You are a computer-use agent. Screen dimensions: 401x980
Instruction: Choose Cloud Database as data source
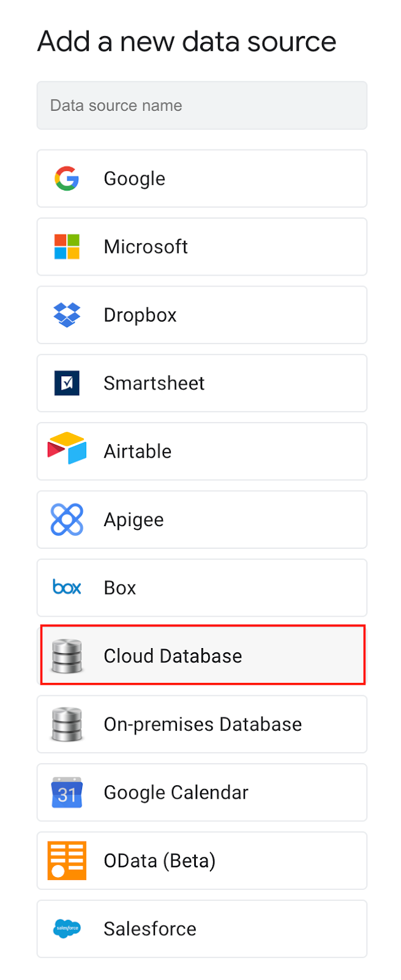(x=202, y=655)
